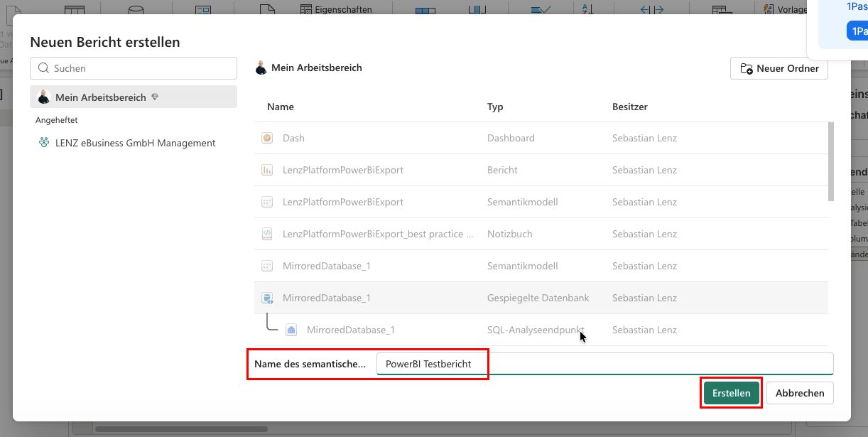Click the LENZ eBusiness GmbH Management workspace icon
The image size is (868, 437).
[x=44, y=143]
